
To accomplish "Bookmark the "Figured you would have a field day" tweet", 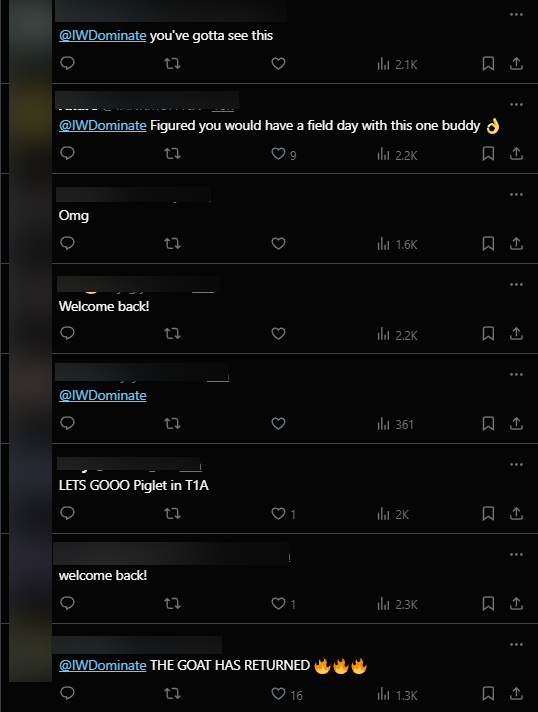I will (488, 153).
